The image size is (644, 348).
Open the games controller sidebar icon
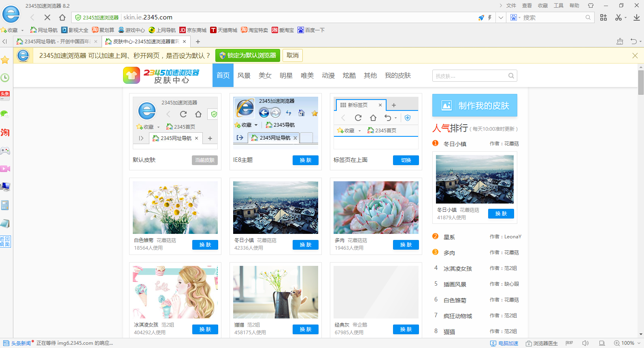[x=5, y=151]
